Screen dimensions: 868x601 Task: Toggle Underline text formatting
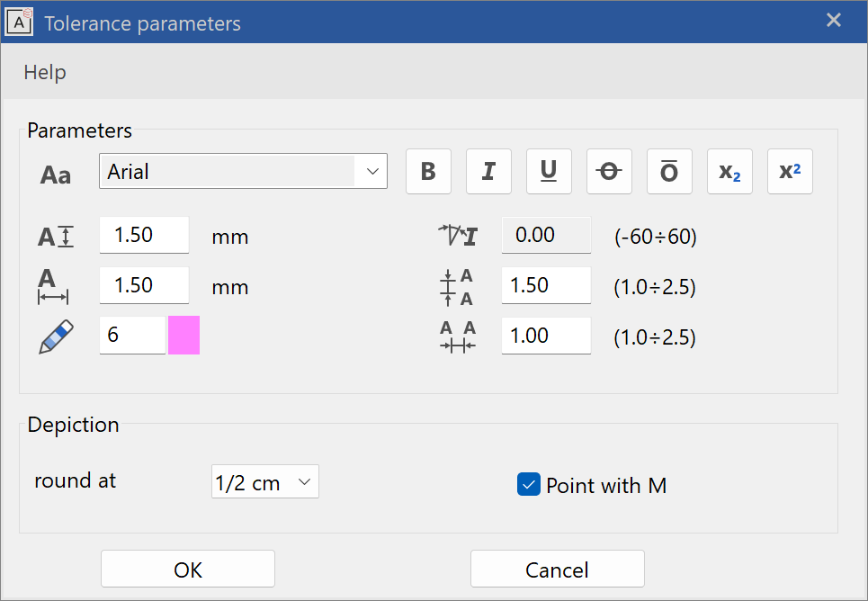[549, 172]
